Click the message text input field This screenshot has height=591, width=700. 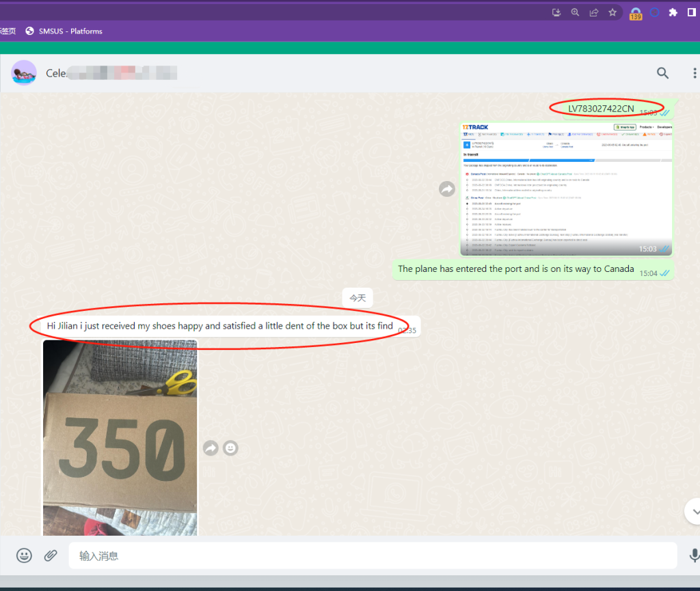[373, 556]
